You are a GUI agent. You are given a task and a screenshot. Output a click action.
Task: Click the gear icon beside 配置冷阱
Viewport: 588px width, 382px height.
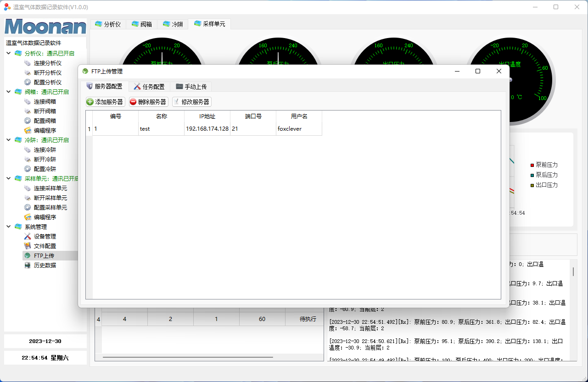click(28, 169)
